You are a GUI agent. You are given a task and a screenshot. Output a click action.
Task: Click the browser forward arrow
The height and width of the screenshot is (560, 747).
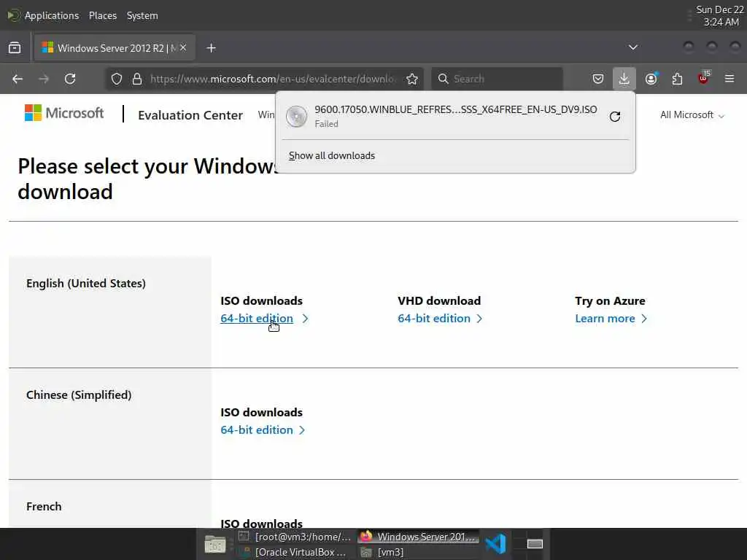pyautogui.click(x=44, y=79)
